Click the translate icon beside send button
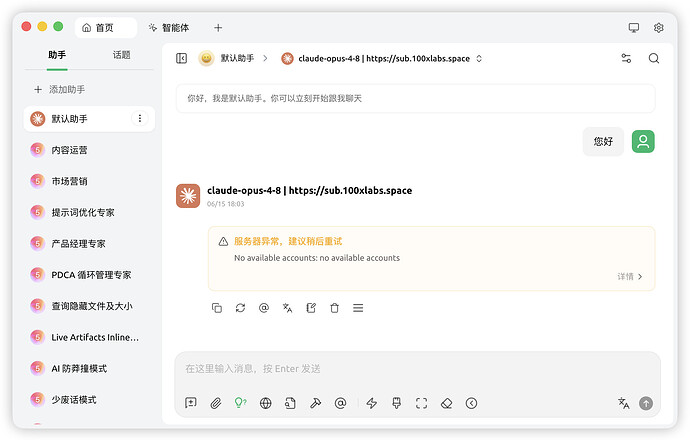Screen dimensions: 690x440 624,403
